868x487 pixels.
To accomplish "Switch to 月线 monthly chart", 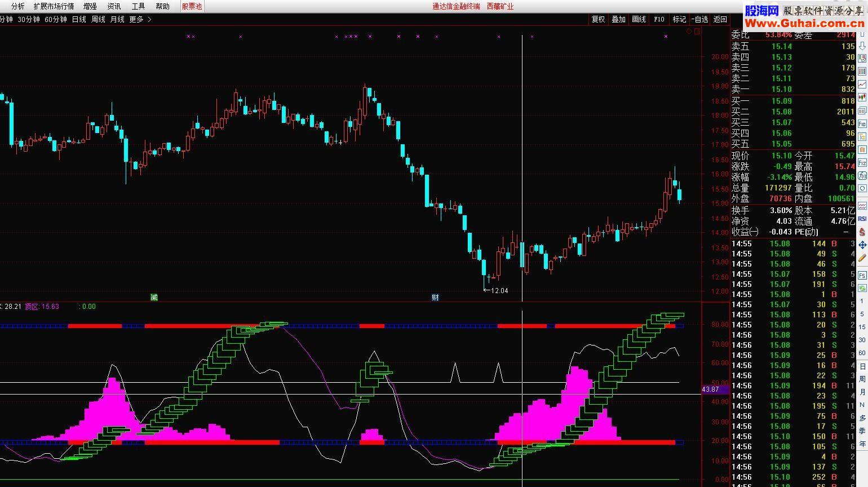I will tap(117, 19).
